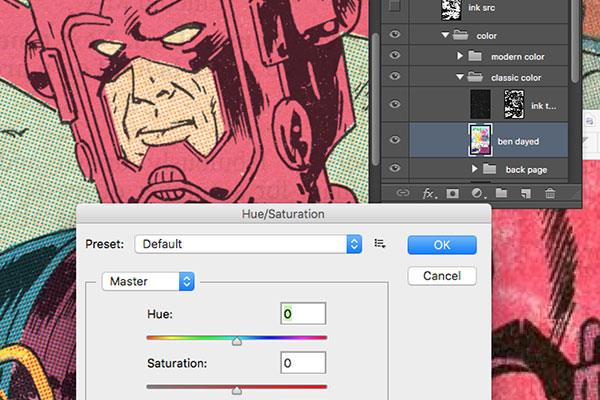600x400 pixels.
Task: Click the Saturation slider handle
Action: [237, 390]
